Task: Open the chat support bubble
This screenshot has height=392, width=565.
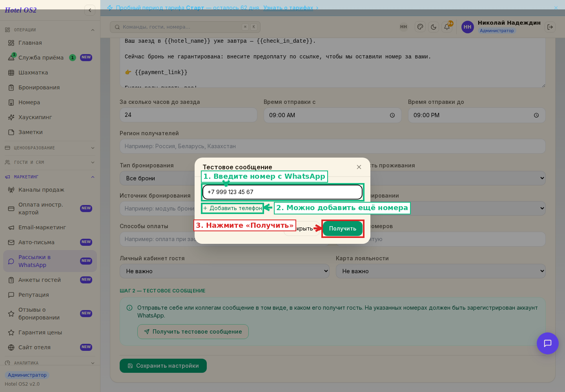Action: coord(548,343)
